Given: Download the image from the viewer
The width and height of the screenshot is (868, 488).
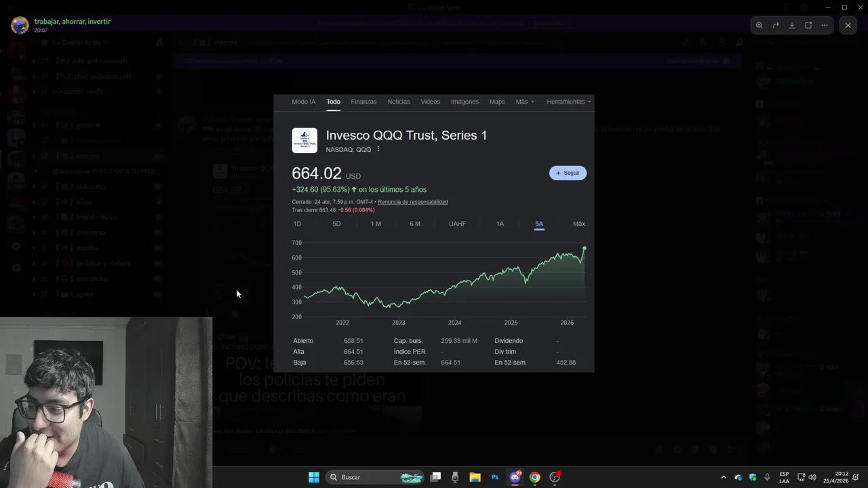Looking at the screenshot, I should pos(792,25).
